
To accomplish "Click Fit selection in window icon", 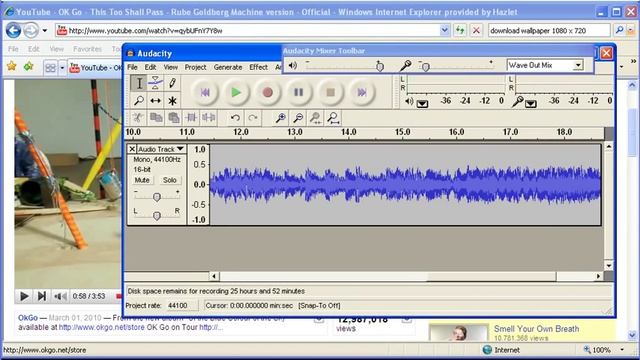I will click(316, 118).
